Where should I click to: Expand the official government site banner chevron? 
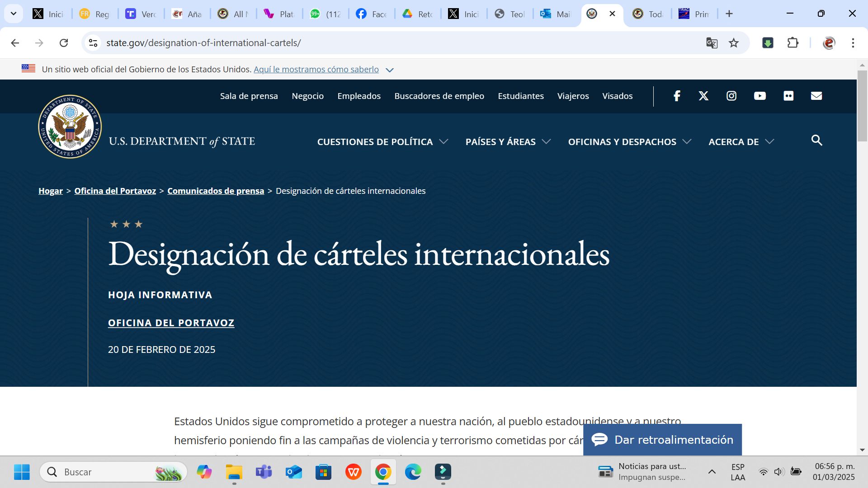(390, 70)
